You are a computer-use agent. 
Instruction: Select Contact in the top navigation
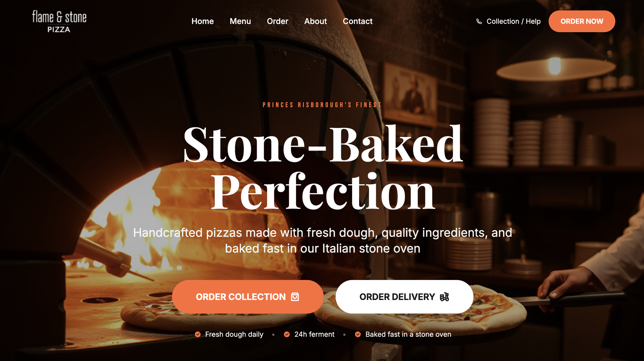coord(358,21)
